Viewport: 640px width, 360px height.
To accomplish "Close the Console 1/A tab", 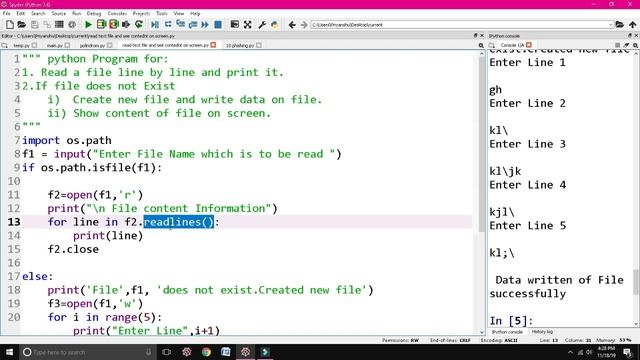I will tap(529, 45).
